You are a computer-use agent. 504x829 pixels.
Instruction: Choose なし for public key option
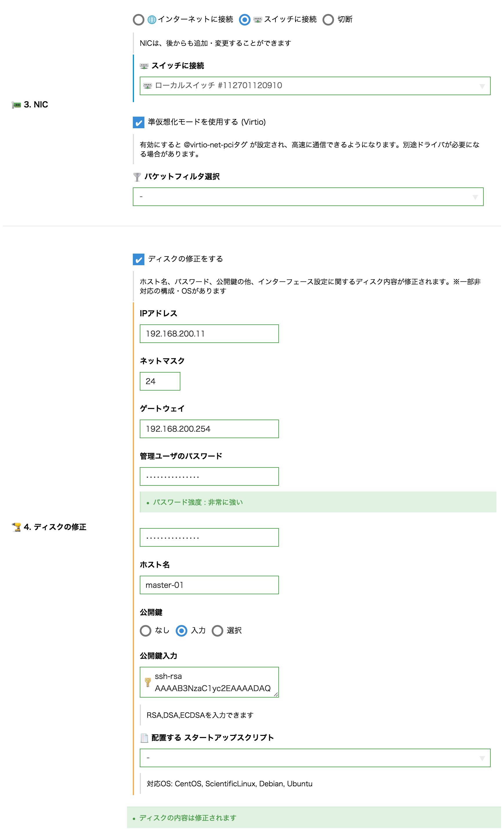(x=146, y=631)
